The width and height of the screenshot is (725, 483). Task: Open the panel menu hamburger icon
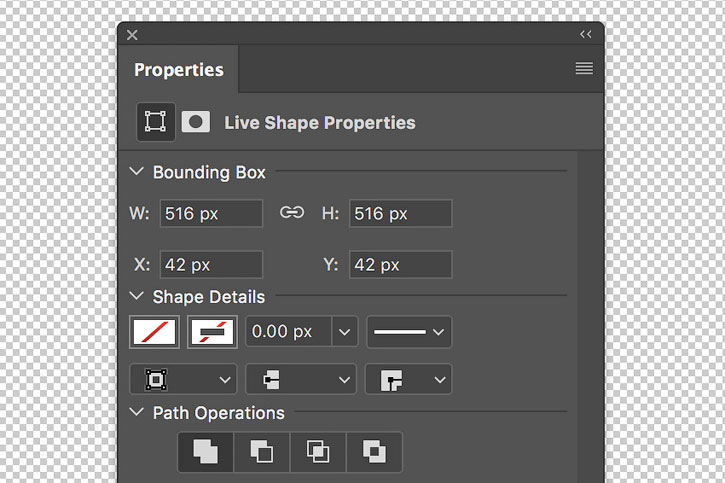coord(584,68)
